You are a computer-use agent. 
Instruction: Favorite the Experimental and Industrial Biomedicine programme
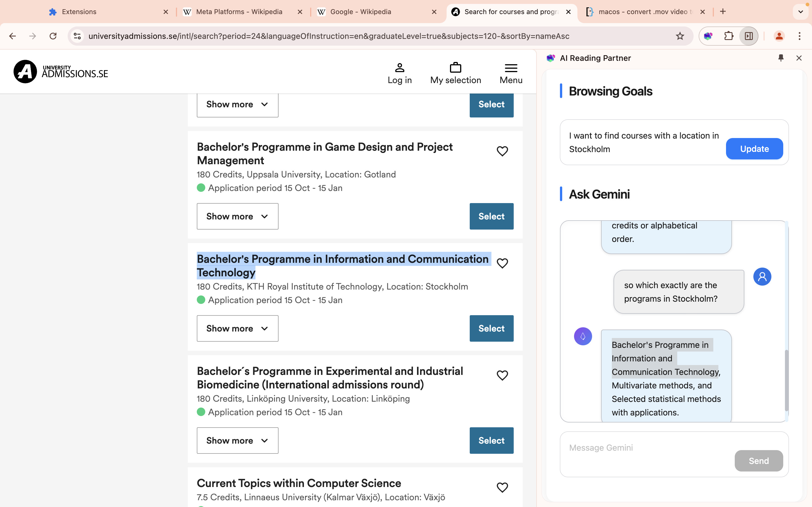502,375
